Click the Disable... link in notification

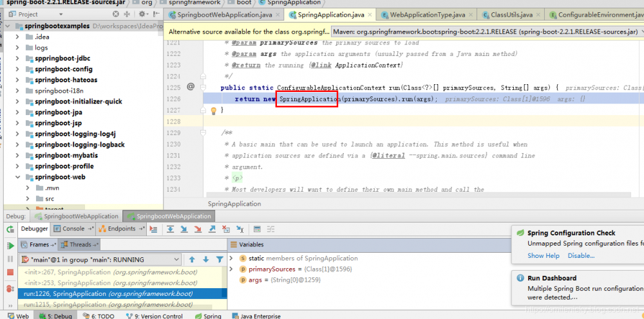click(581, 255)
